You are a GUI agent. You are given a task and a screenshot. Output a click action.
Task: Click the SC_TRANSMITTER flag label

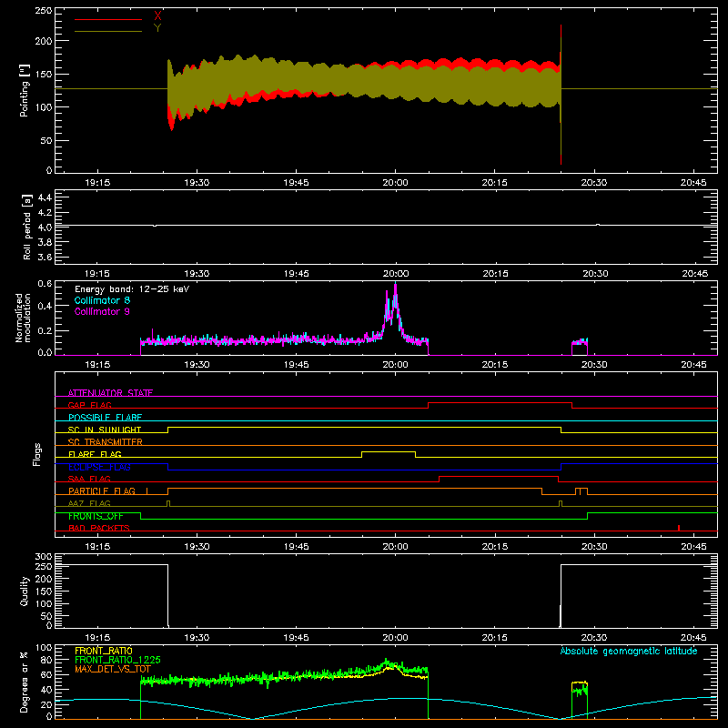click(x=106, y=442)
